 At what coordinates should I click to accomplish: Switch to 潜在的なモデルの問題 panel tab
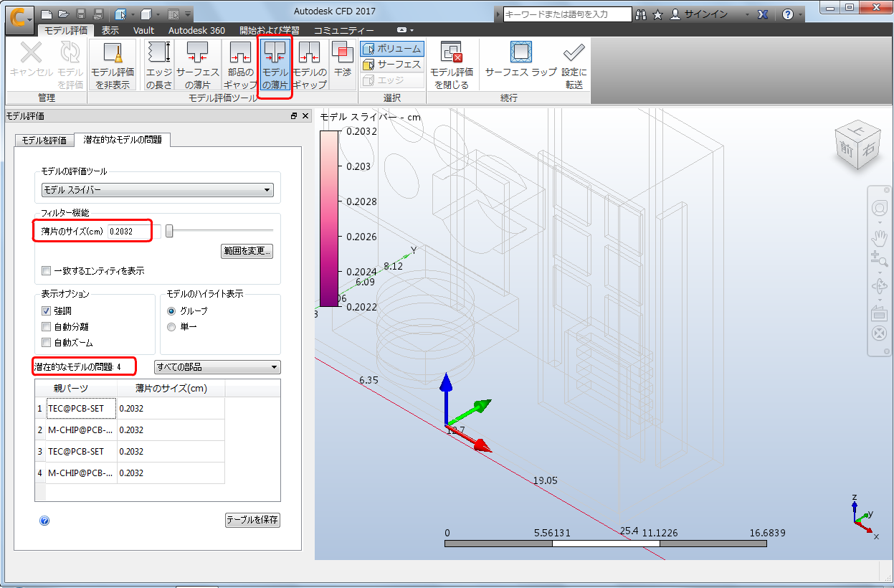122,139
